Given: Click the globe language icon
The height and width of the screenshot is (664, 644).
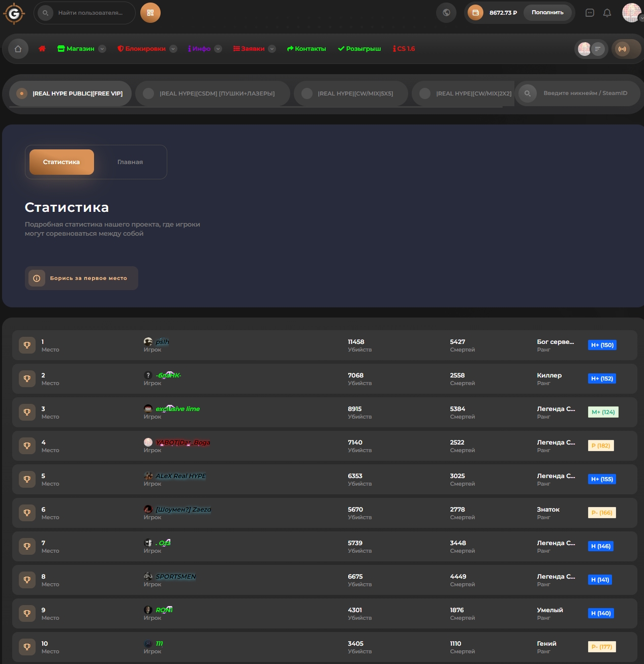Looking at the screenshot, I should pyautogui.click(x=446, y=13).
